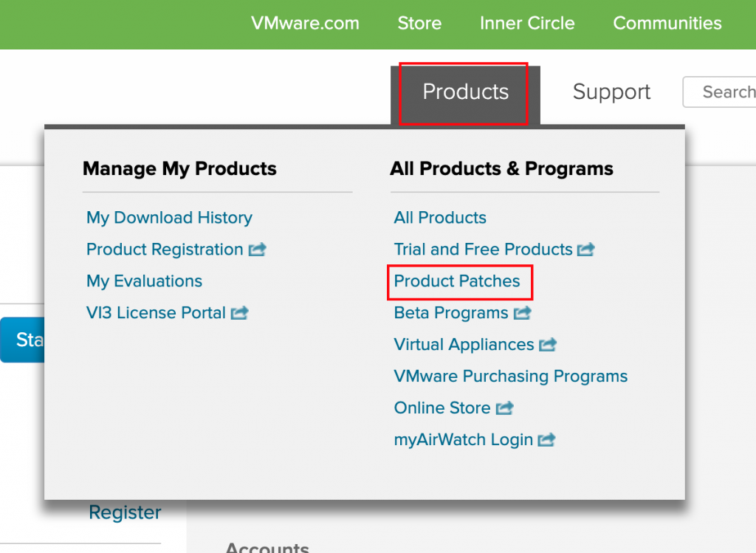Expand the Support menu tab
Image resolution: width=756 pixels, height=553 pixels.
(x=611, y=92)
